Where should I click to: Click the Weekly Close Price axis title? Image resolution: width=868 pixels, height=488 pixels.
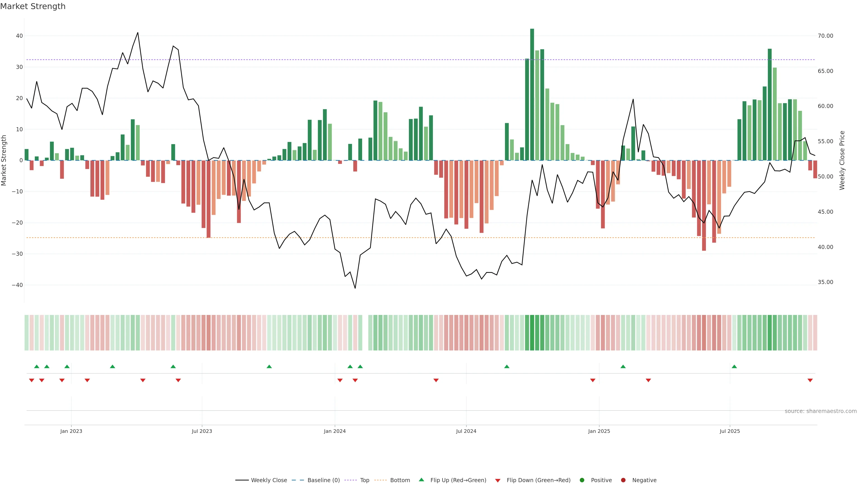point(842,160)
